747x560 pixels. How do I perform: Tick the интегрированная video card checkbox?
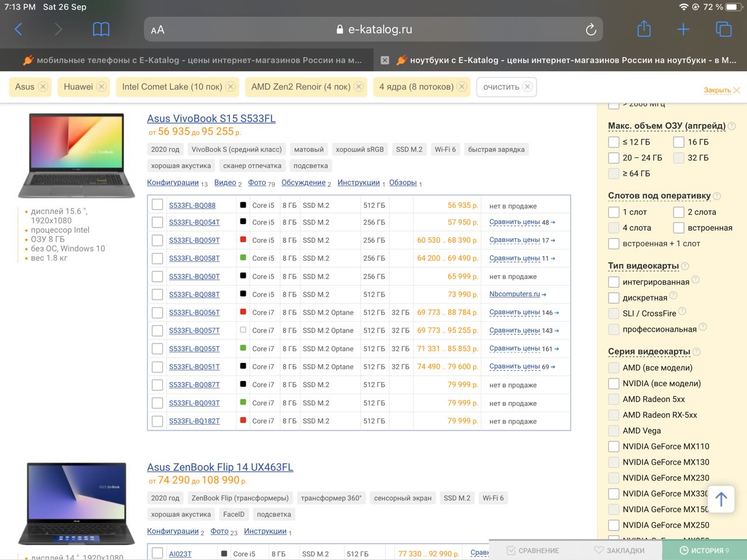pos(613,282)
